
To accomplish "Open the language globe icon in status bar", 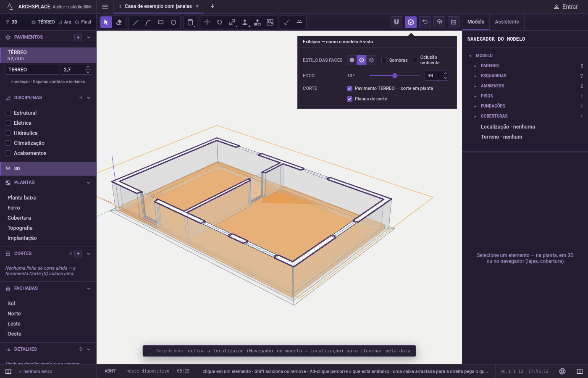I will click(562, 371).
